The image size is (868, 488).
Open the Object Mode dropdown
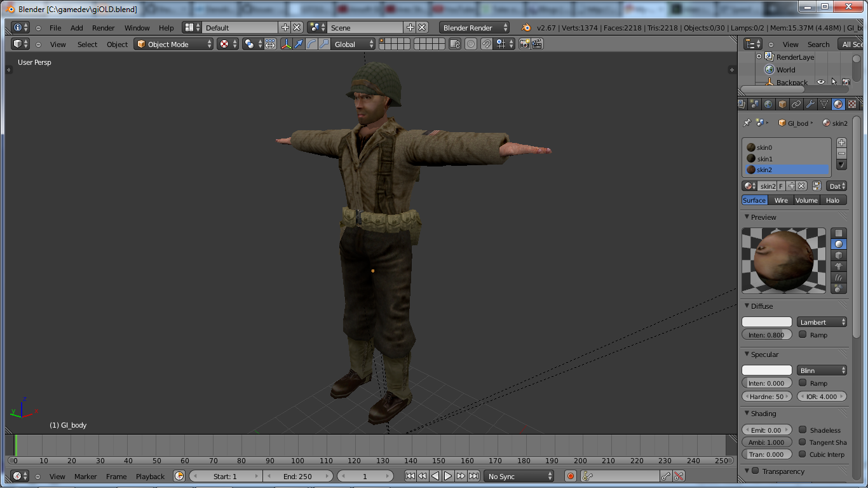[173, 44]
